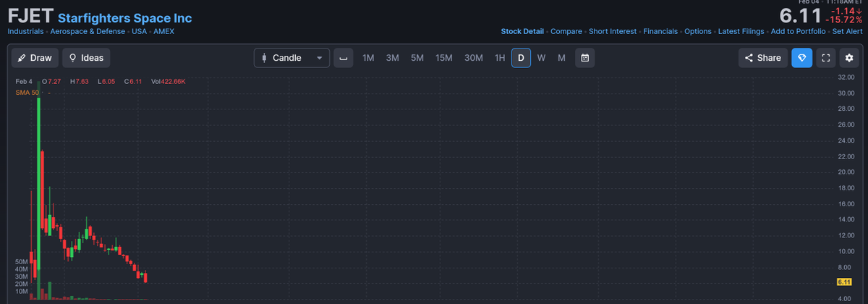Click Set Alert link
The image size is (868, 304).
[x=847, y=32]
